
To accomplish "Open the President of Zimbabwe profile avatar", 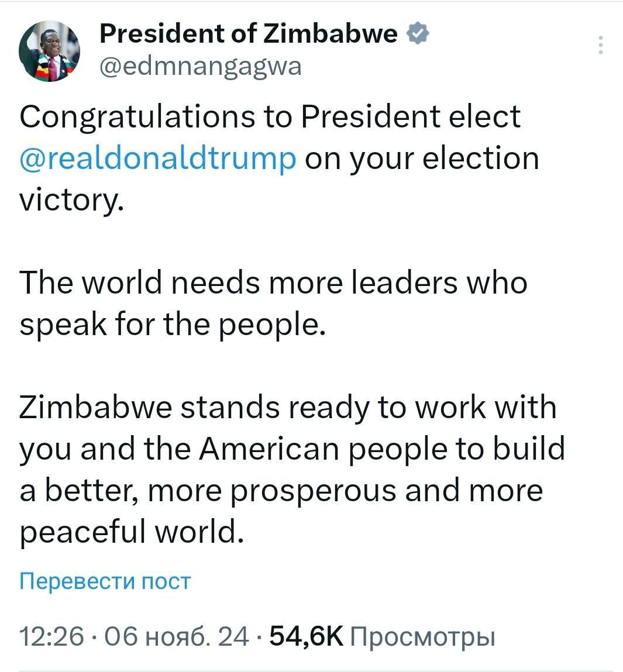I will click(x=49, y=53).
